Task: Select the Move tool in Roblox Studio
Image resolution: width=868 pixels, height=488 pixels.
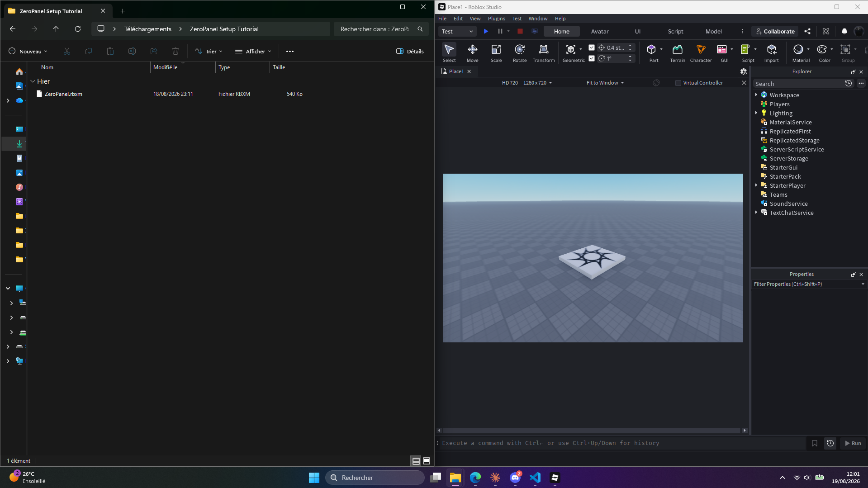Action: coord(472,52)
